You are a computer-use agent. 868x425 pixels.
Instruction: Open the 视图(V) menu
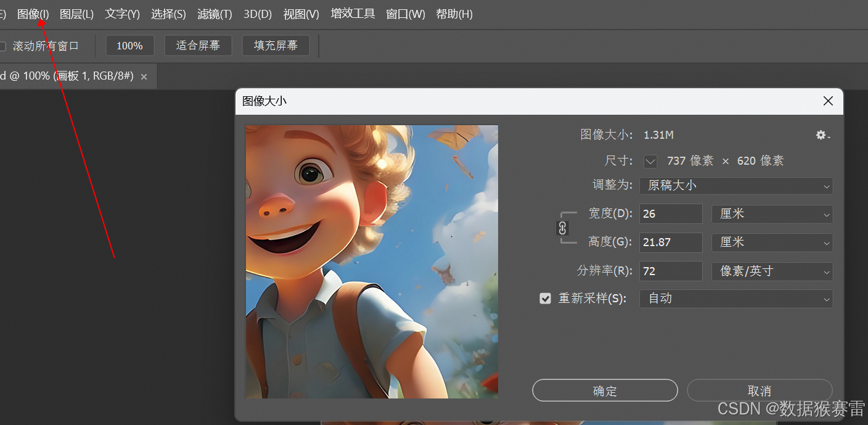(x=301, y=14)
